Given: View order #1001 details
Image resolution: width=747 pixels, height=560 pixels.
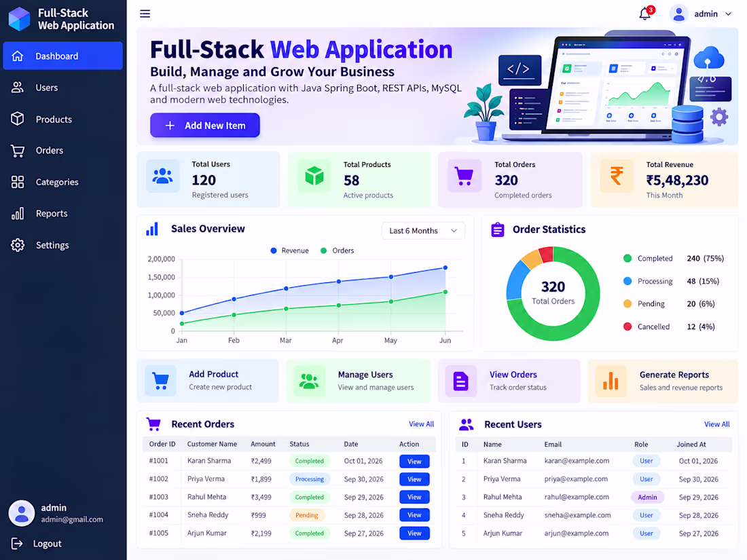Looking at the screenshot, I should [x=414, y=462].
